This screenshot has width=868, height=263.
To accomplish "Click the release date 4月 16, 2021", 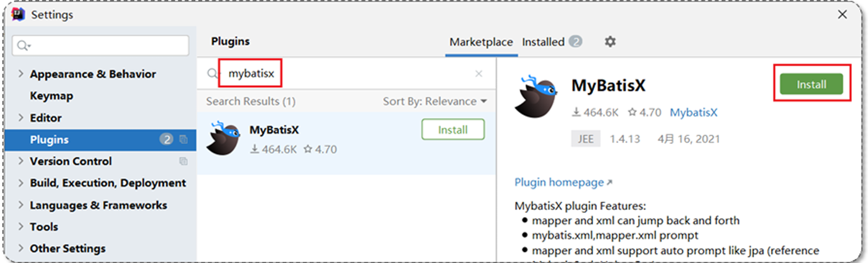I will point(689,139).
